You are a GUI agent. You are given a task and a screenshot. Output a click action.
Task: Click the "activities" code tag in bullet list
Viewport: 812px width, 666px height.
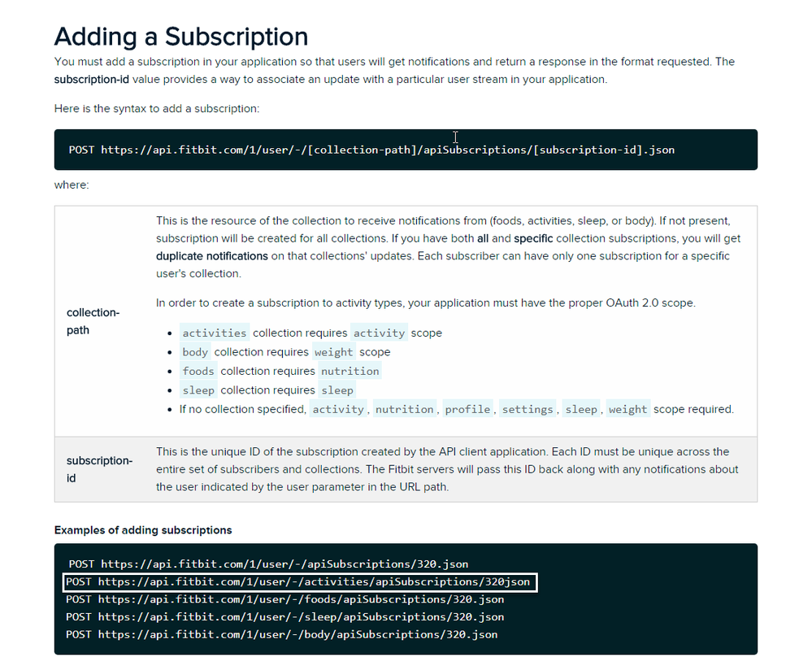(x=215, y=333)
